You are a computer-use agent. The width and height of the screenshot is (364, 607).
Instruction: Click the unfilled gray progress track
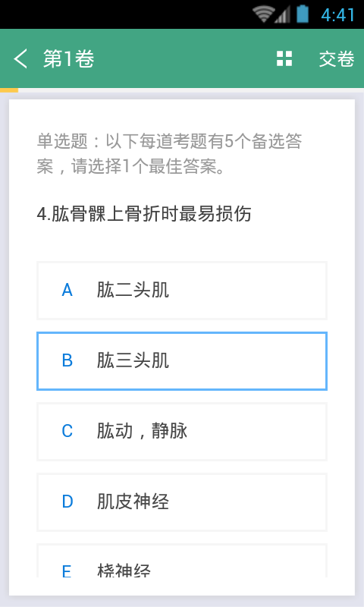coord(191,90)
